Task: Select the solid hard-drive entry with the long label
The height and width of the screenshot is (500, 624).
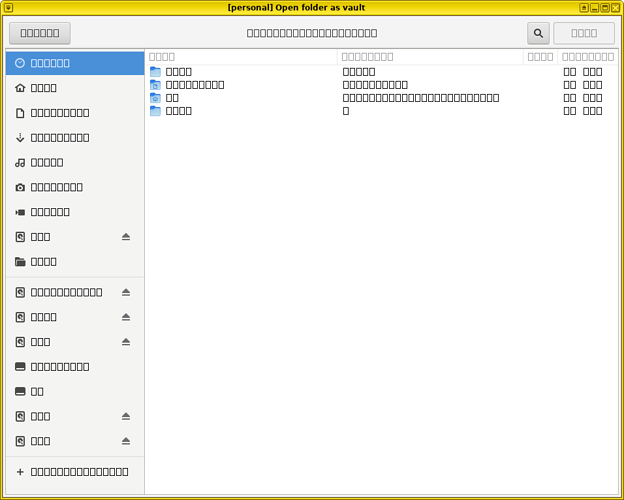Action: click(75, 367)
